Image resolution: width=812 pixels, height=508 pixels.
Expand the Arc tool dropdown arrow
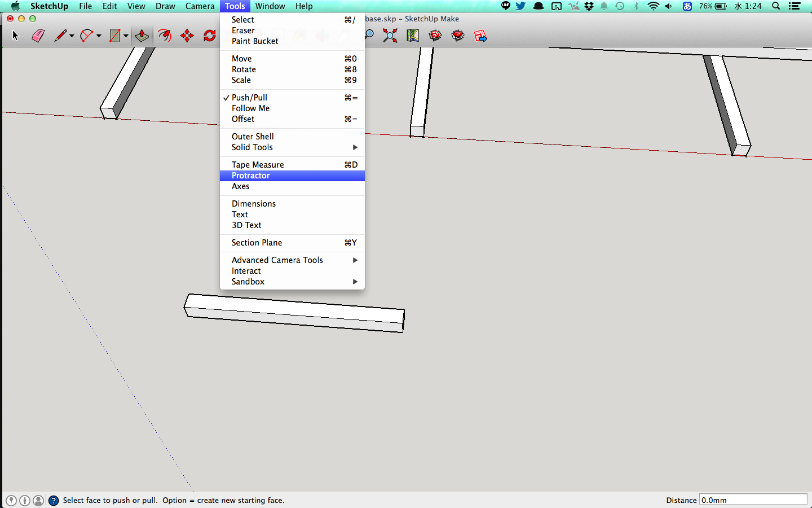[99, 36]
